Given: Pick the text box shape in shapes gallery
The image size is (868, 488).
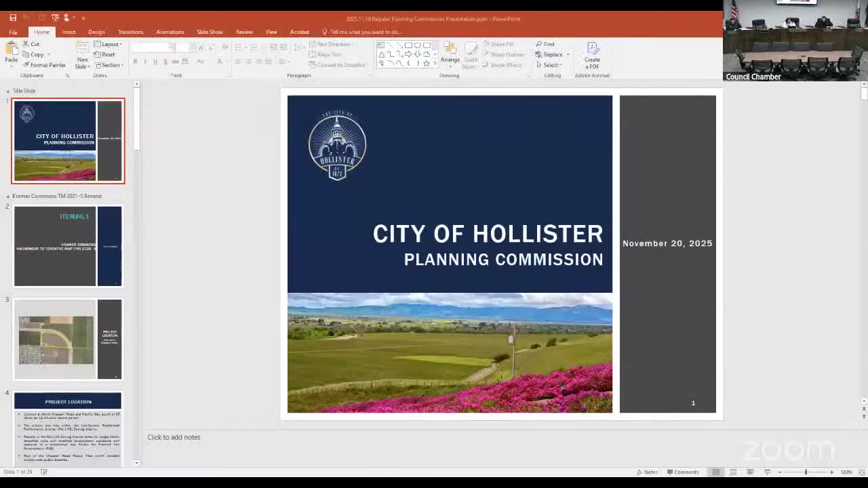Looking at the screenshot, I should (382, 45).
